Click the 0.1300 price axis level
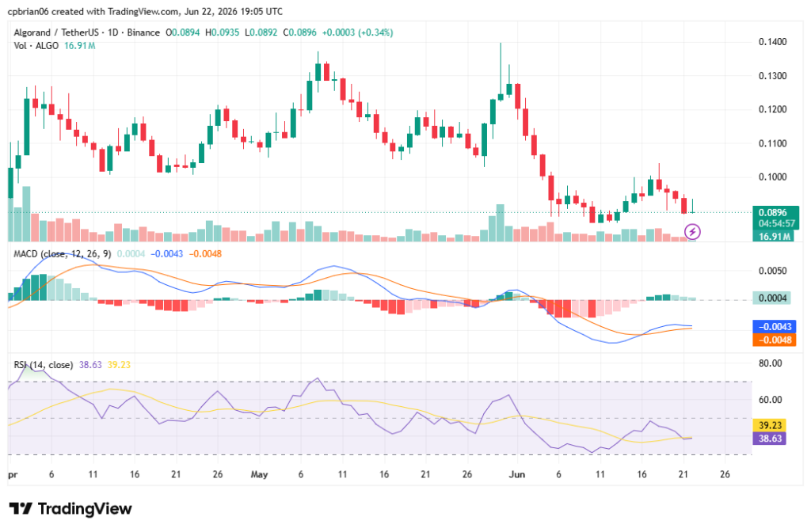Image resolution: width=811 pixels, height=532 pixels. (x=772, y=76)
